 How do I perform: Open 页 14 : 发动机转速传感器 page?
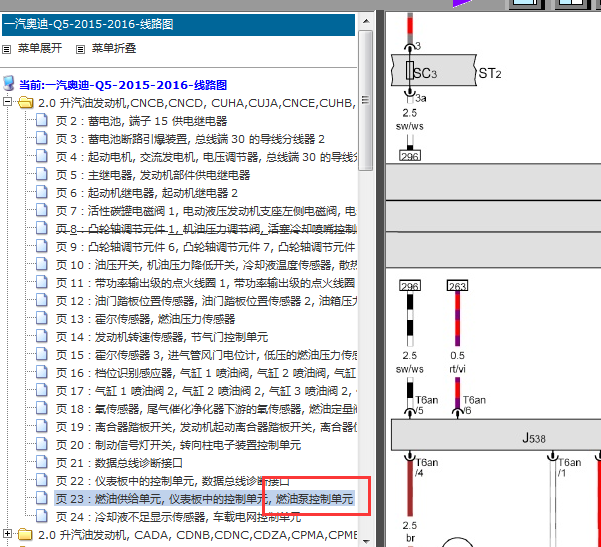162,337
